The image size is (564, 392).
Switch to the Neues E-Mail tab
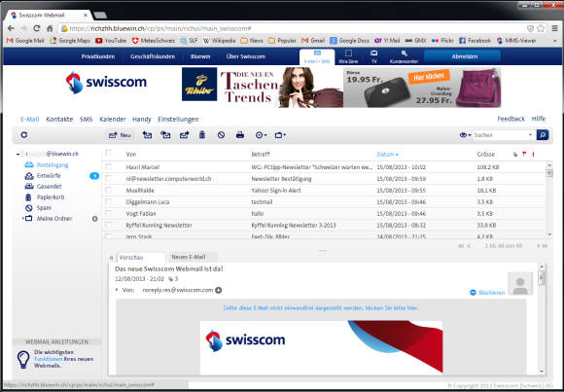189,257
